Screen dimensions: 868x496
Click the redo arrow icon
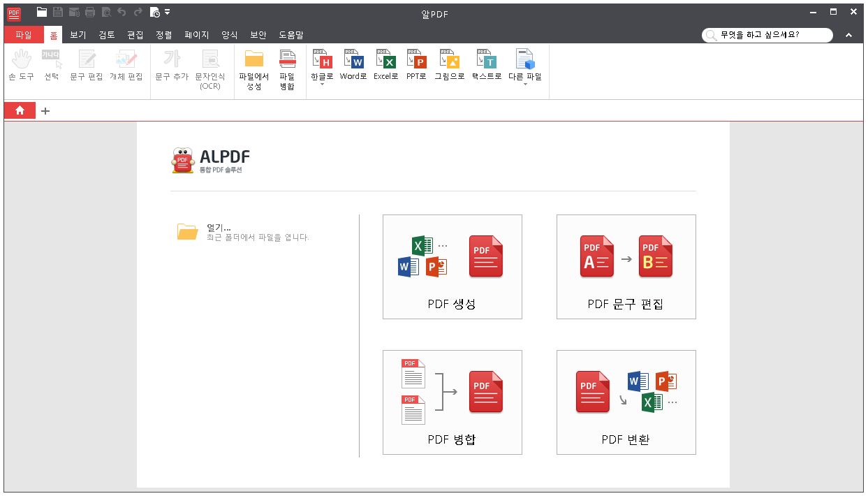(138, 12)
